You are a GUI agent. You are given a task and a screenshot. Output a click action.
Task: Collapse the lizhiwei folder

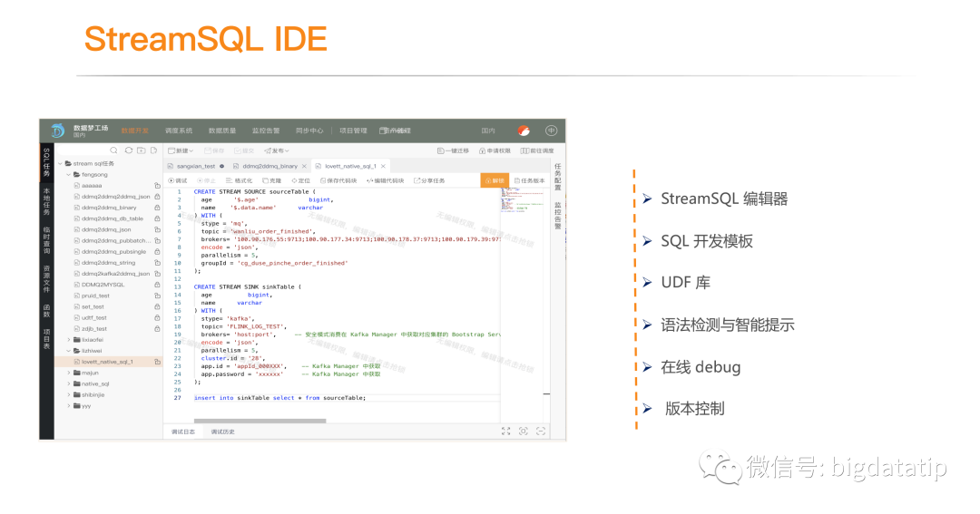point(68,351)
